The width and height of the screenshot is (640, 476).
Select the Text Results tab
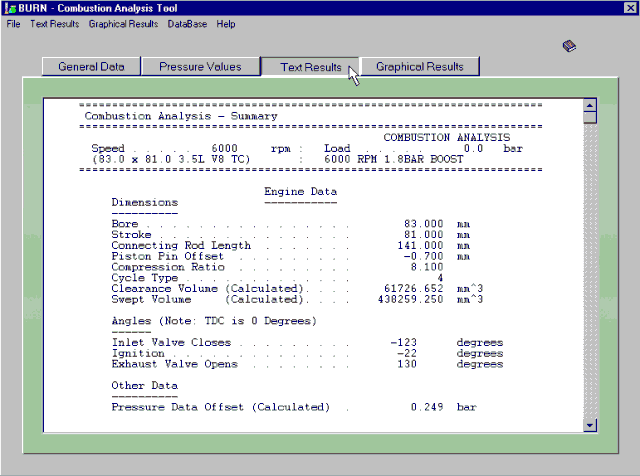[x=310, y=67]
